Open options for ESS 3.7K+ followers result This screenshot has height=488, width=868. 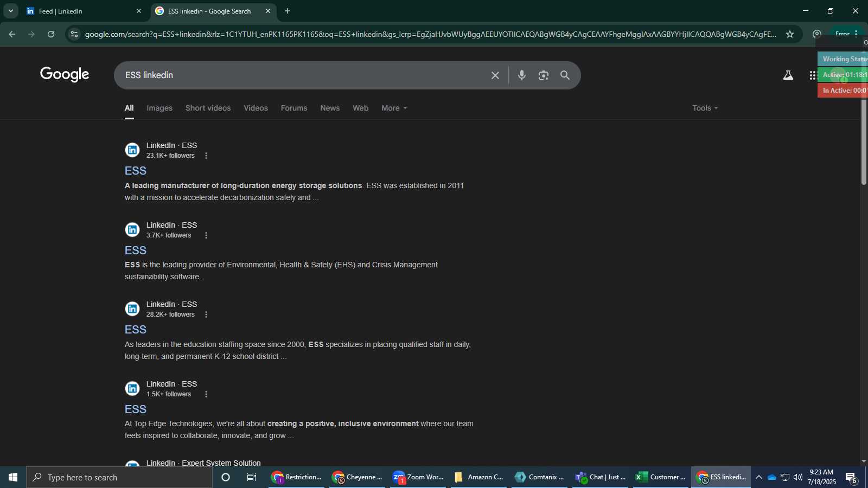206,235
